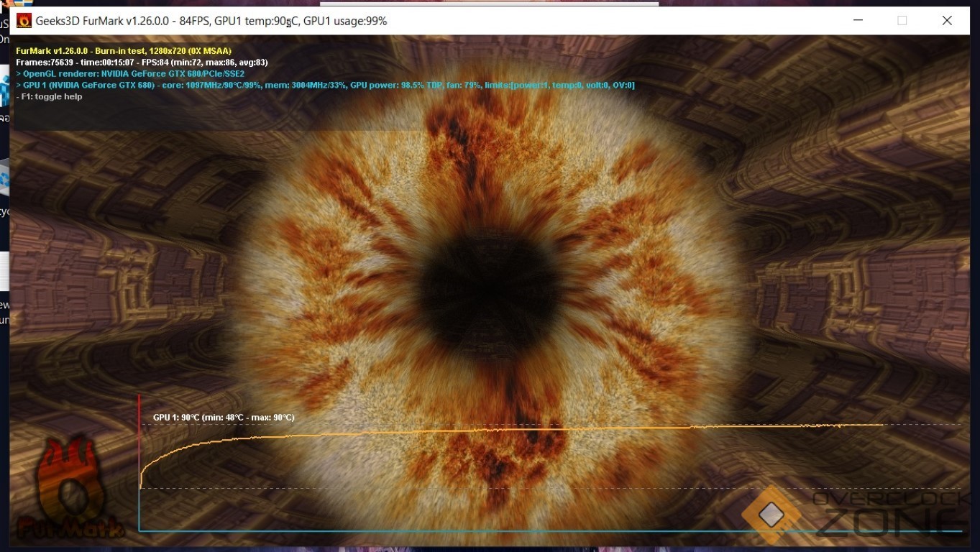Close the FurMark burn-in test window
The width and height of the screenshot is (980, 552).
coord(947,21)
